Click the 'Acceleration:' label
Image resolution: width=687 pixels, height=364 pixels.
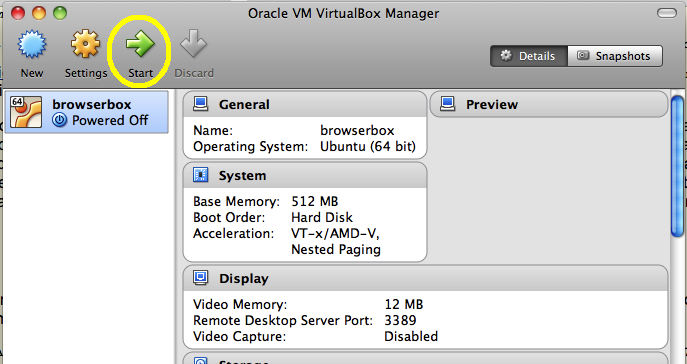pos(234,233)
